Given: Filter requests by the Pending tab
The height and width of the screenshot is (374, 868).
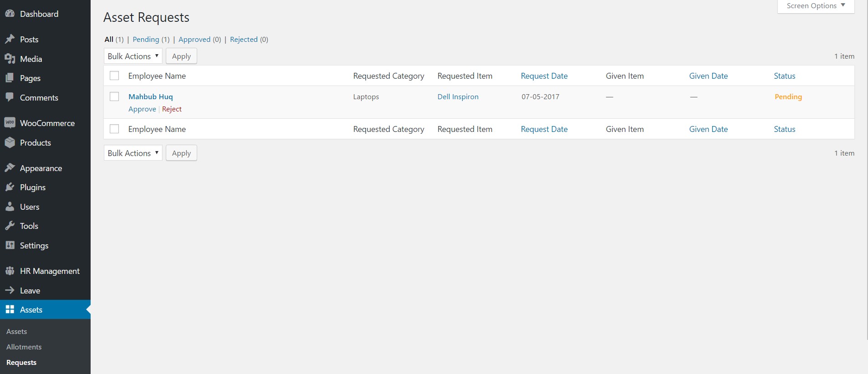Looking at the screenshot, I should [x=146, y=40].
